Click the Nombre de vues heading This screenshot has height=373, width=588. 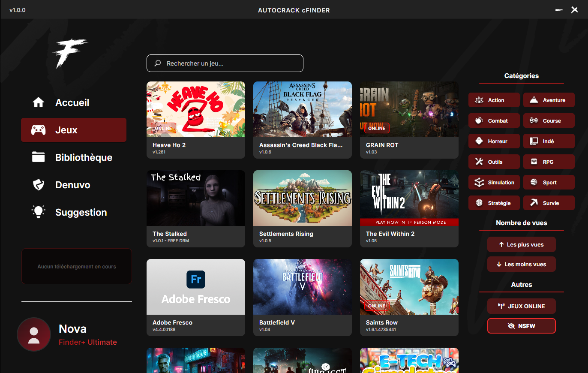tap(522, 223)
